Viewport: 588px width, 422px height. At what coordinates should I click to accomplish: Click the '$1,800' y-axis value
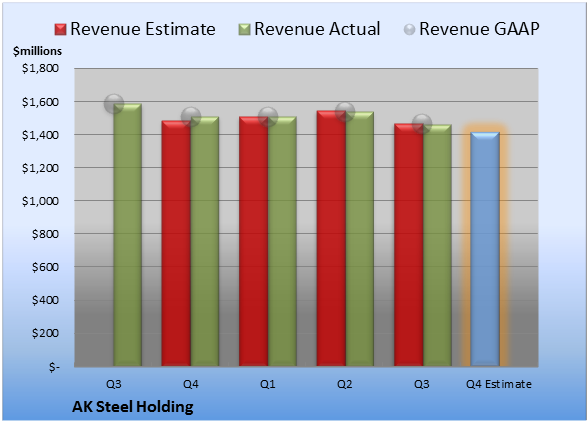40,68
